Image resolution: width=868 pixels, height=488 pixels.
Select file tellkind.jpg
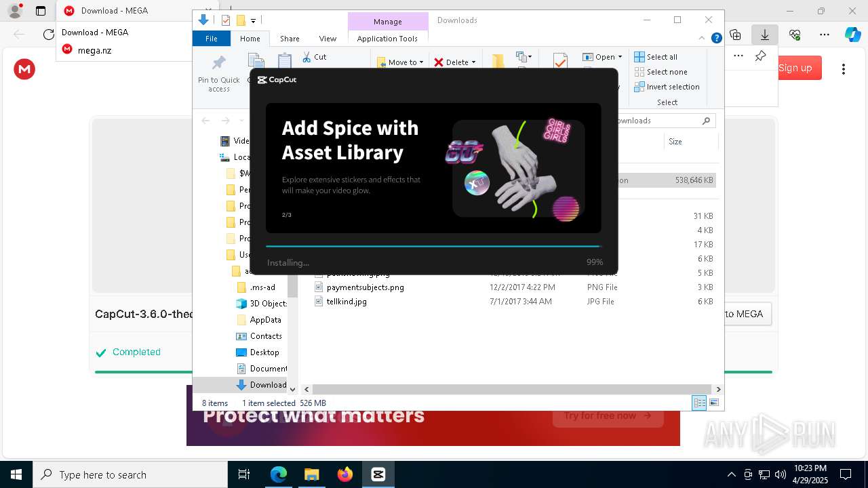tap(347, 302)
